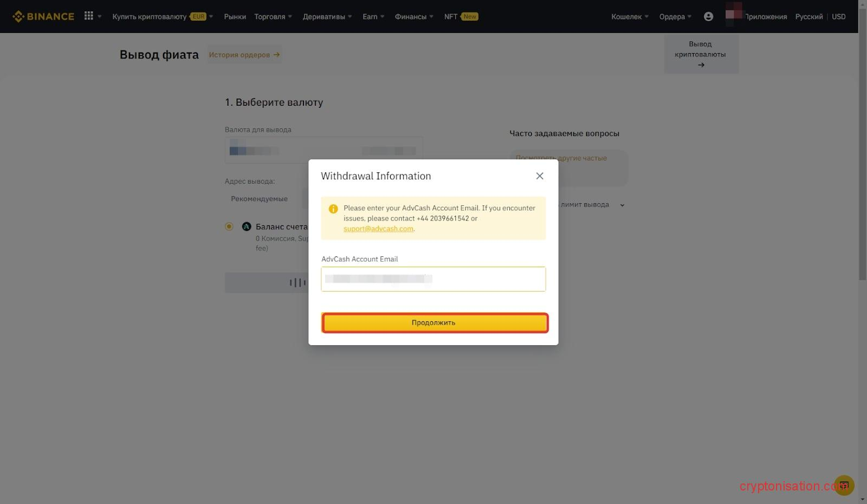The height and width of the screenshot is (504, 867).
Task: Open the products grid icon beside the logo
Action: tap(88, 16)
